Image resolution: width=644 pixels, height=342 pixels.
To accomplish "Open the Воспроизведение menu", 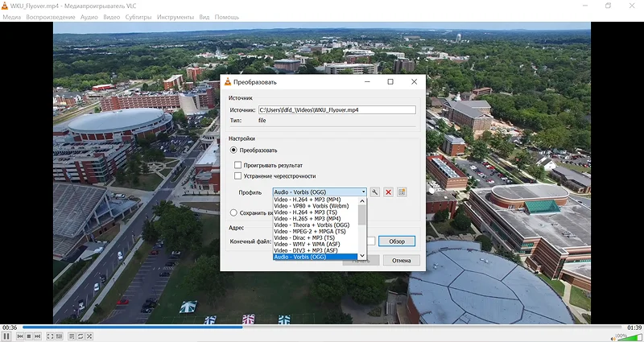I will (x=51, y=17).
